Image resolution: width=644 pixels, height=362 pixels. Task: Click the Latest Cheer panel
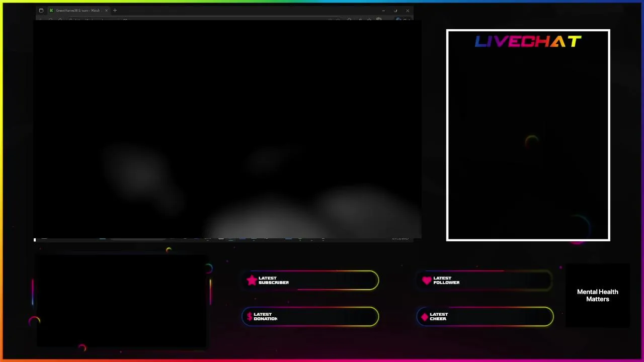coord(485,317)
